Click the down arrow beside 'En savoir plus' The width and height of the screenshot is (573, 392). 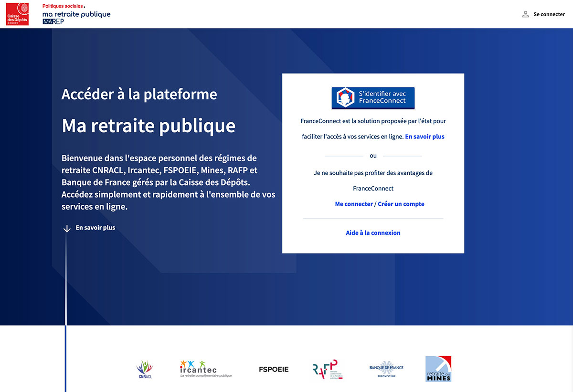click(67, 228)
